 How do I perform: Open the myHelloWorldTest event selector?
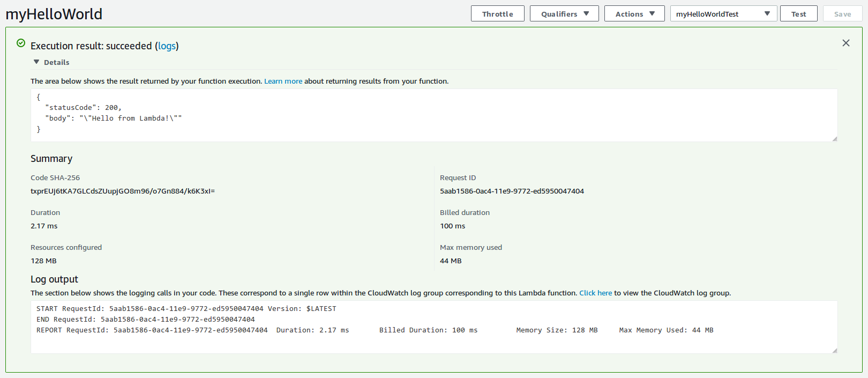pos(723,14)
